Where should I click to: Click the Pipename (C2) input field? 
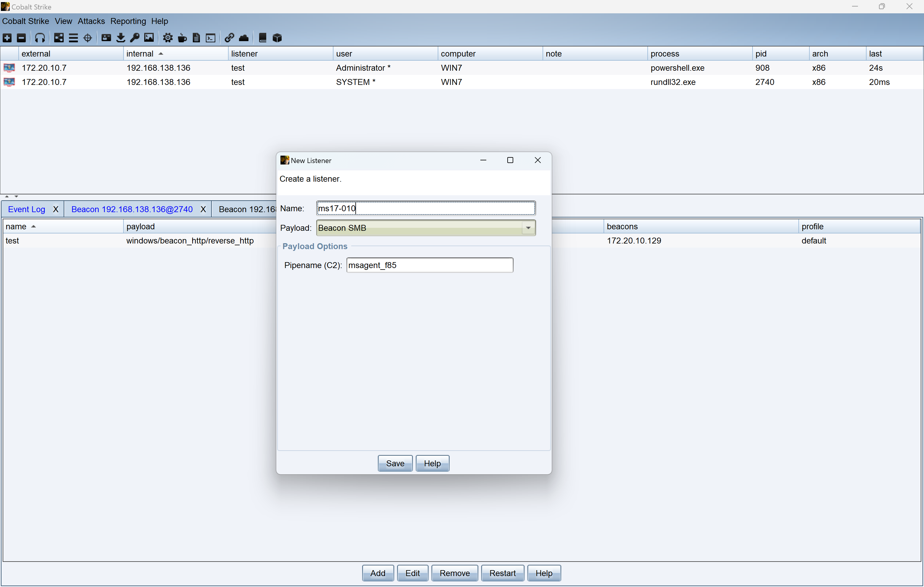(429, 265)
